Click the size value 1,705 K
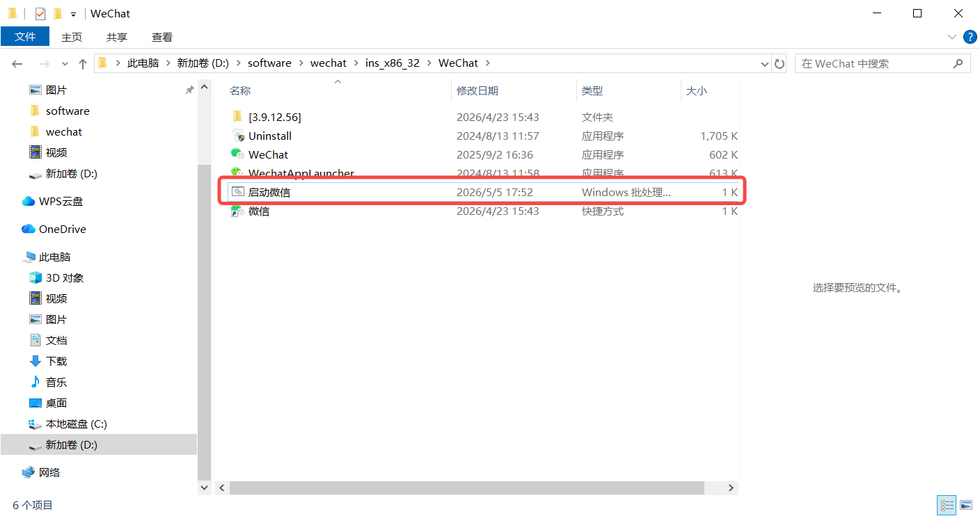The image size is (980, 516). [719, 136]
